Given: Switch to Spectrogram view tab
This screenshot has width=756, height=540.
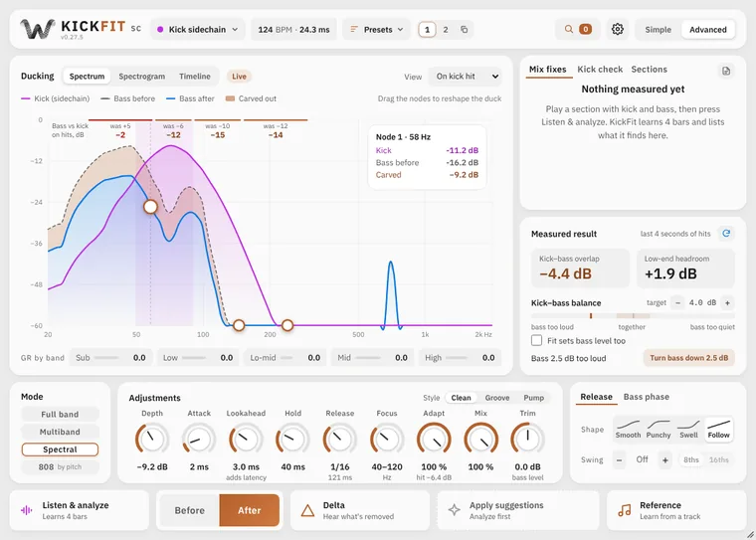Looking at the screenshot, I should click(x=141, y=77).
